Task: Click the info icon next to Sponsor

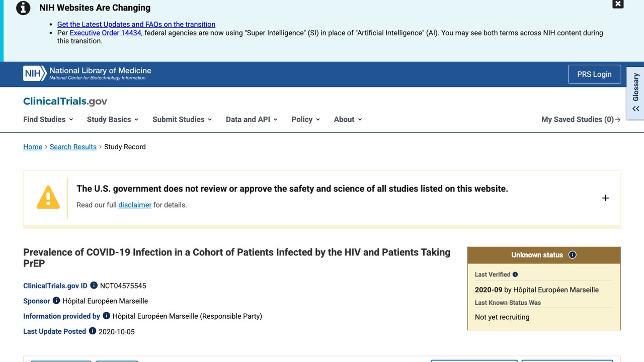Action: [56, 300]
